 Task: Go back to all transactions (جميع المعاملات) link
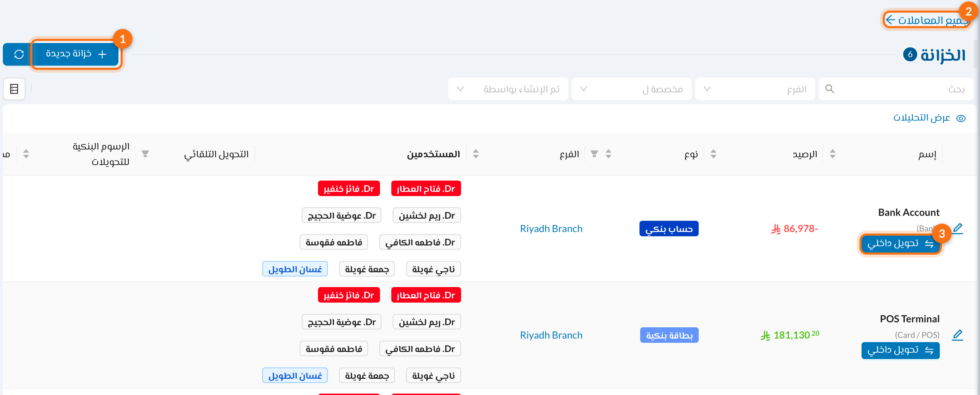pos(927,20)
